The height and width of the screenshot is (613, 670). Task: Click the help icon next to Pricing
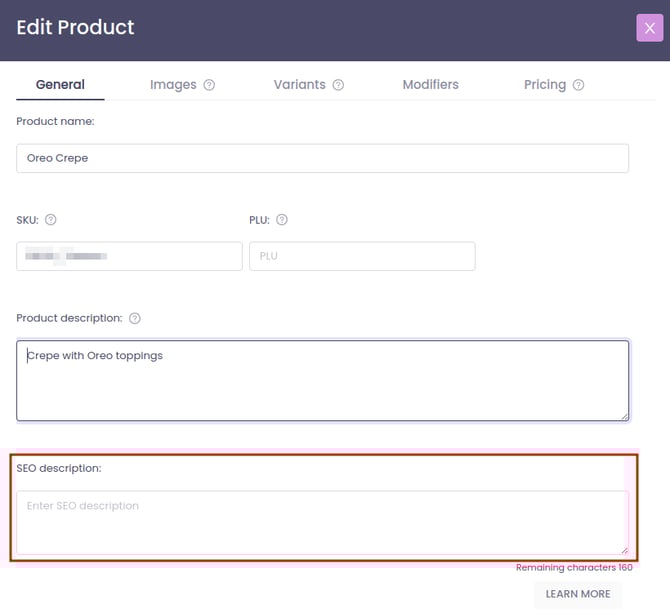(x=579, y=85)
